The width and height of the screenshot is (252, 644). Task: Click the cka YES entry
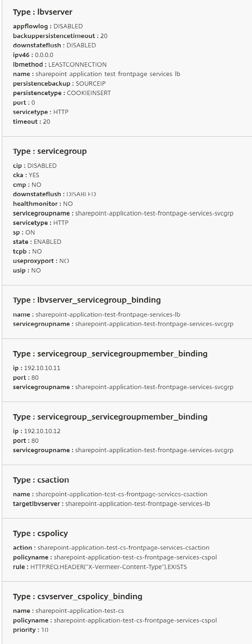coord(26,175)
